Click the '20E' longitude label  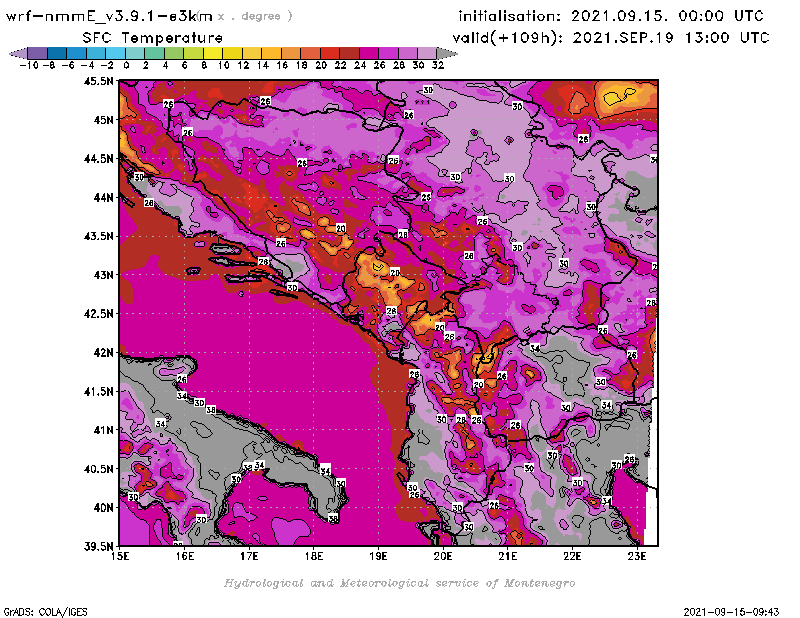pyautogui.click(x=443, y=556)
